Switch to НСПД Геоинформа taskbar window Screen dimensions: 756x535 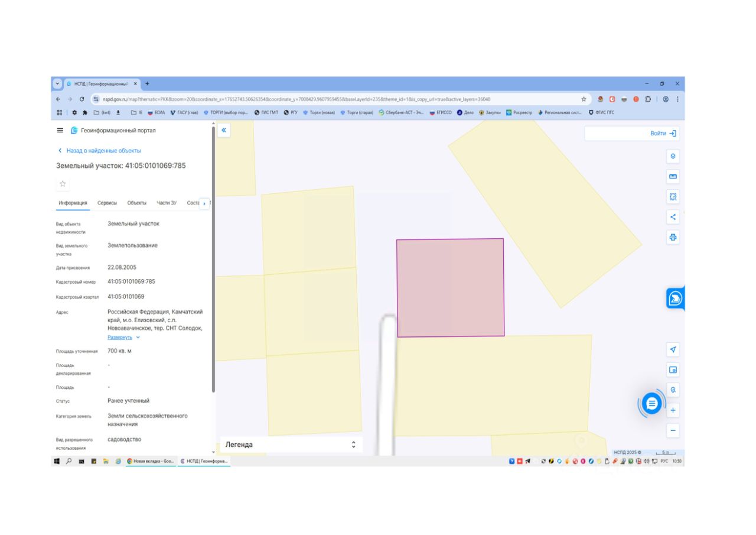[204, 461]
